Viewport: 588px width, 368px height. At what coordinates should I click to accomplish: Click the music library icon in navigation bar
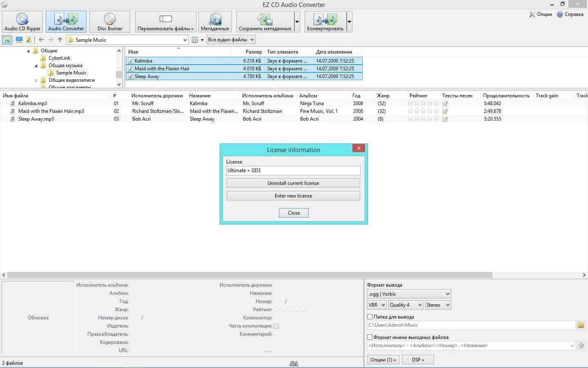(29, 40)
